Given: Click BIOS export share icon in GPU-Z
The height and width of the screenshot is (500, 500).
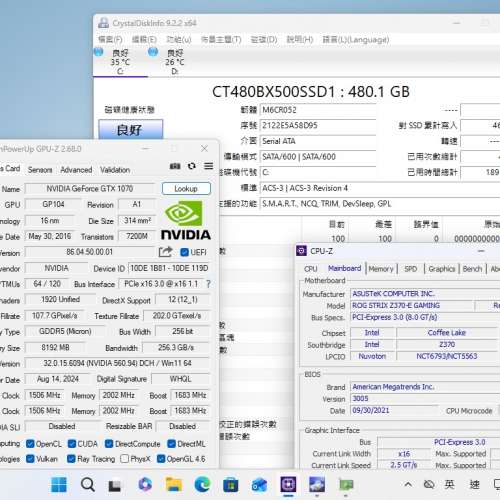Looking at the screenshot, I should point(165,252).
